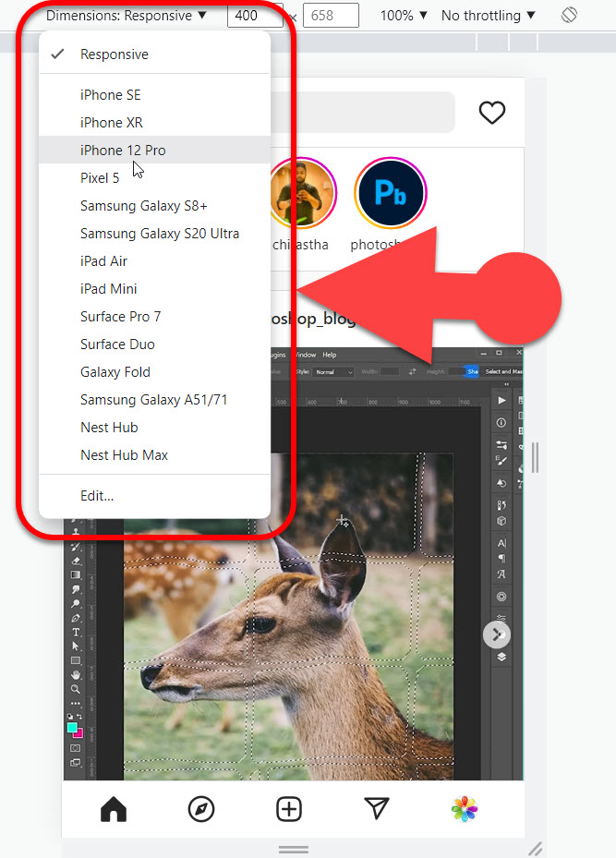616x858 pixels.
Task: Click the viewport height field showing 658
Action: [x=331, y=16]
